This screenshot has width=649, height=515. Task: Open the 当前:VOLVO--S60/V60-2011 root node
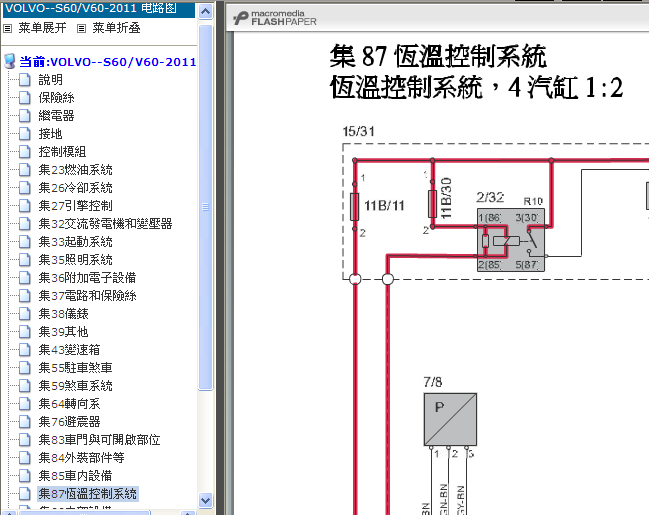108,62
